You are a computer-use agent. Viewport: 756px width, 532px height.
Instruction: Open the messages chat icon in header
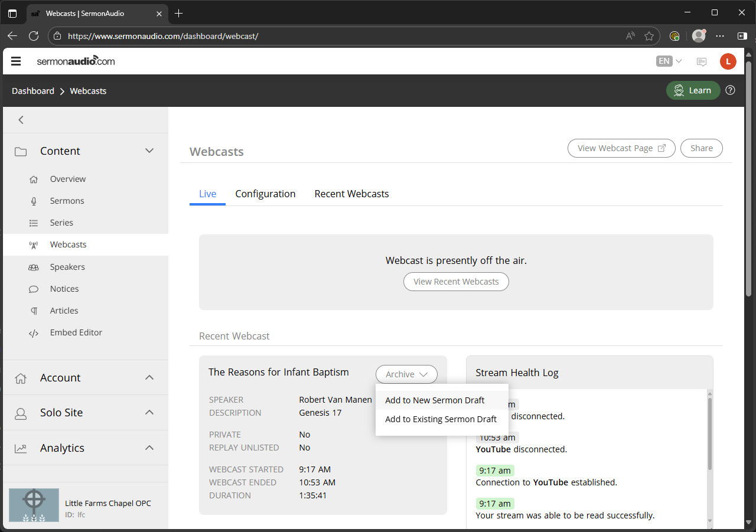[x=702, y=61]
